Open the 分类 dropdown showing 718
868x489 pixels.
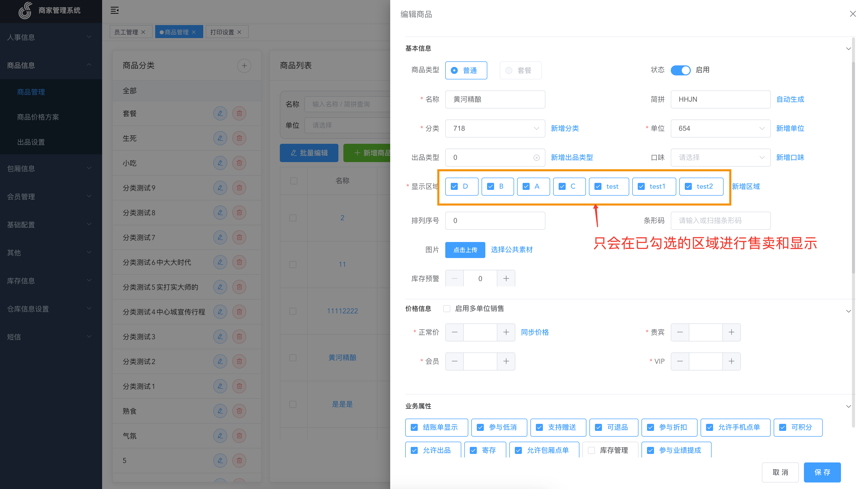[495, 129]
